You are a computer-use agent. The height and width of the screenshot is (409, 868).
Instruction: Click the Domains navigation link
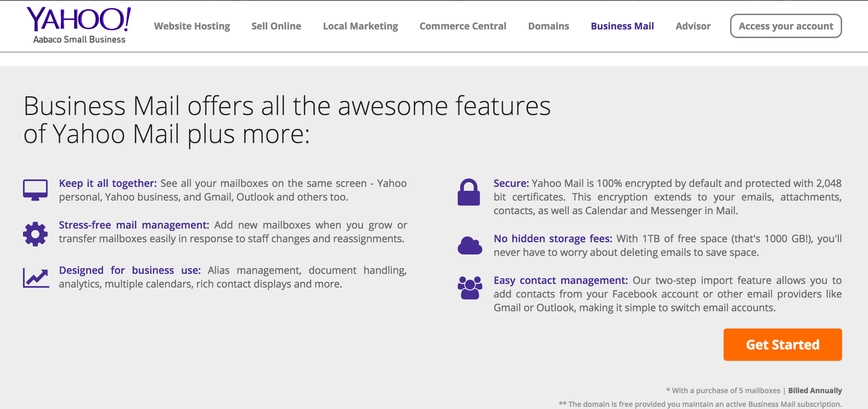point(548,26)
